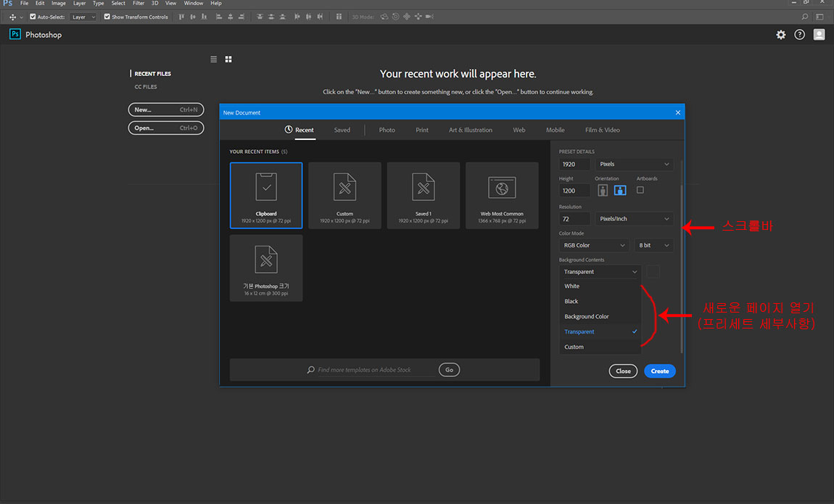The height and width of the screenshot is (504, 834).
Task: Click Align left edges icon
Action: [x=218, y=17]
